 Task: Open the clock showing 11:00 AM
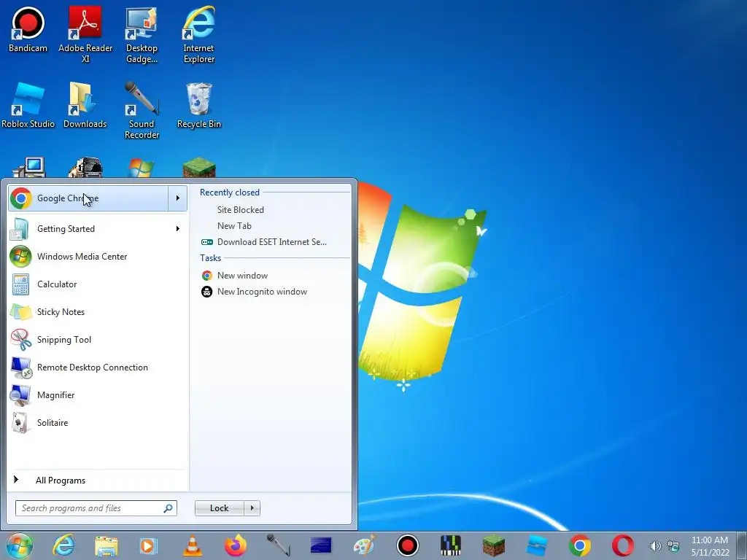pyautogui.click(x=710, y=546)
